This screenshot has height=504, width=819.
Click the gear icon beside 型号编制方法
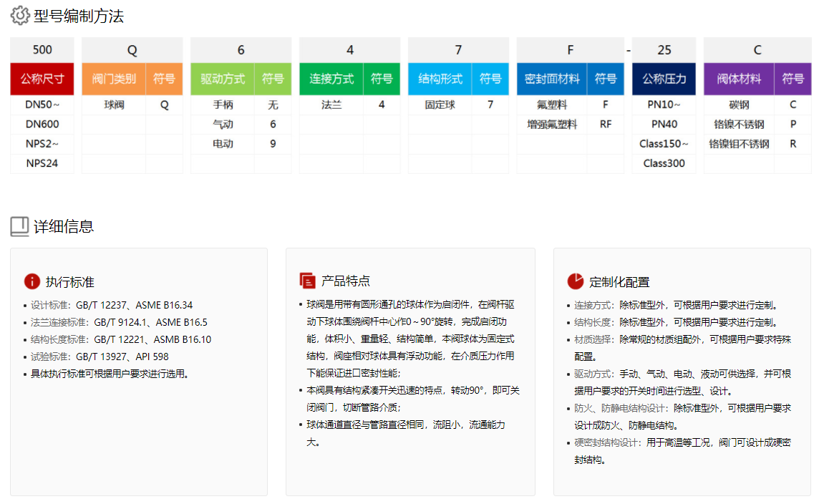19,15
